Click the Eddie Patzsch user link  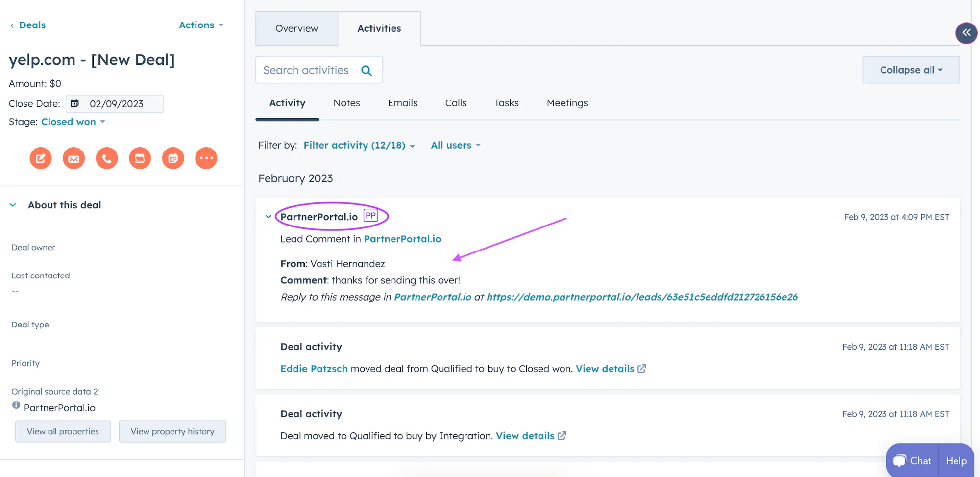pyautogui.click(x=314, y=369)
